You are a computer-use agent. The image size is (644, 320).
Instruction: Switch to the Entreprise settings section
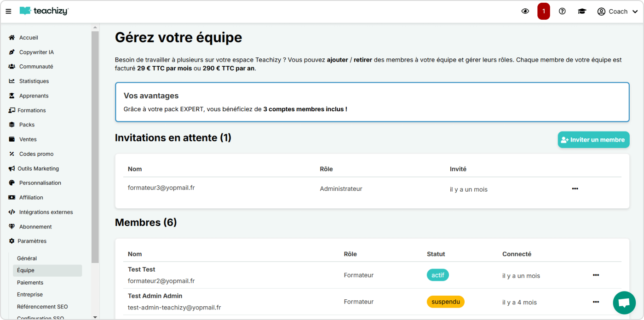pos(30,294)
